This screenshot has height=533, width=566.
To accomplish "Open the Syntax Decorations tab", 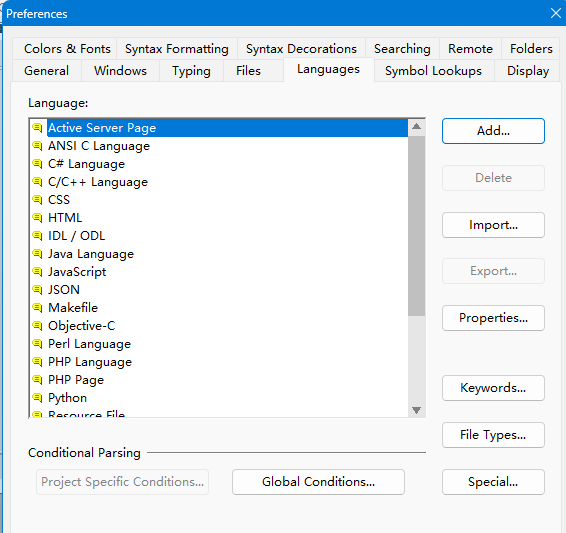I will (301, 49).
